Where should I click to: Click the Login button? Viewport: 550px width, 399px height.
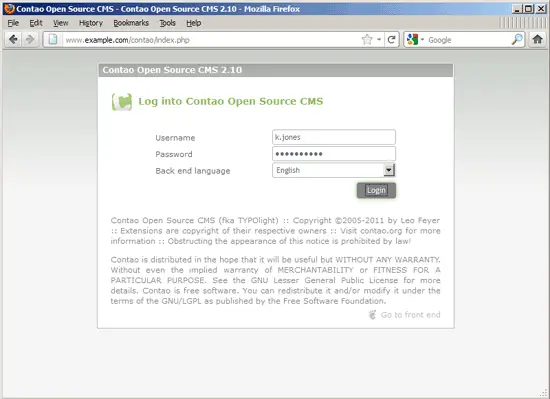click(376, 190)
